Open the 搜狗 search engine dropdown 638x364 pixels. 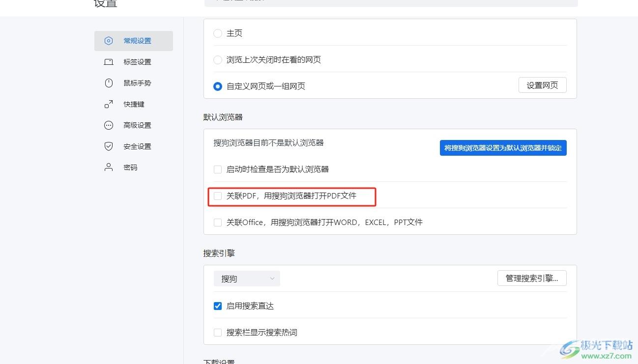pyautogui.click(x=247, y=279)
